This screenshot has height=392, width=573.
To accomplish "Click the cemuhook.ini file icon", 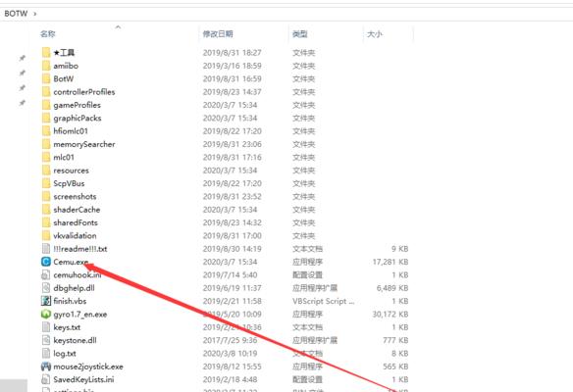I will [46, 274].
